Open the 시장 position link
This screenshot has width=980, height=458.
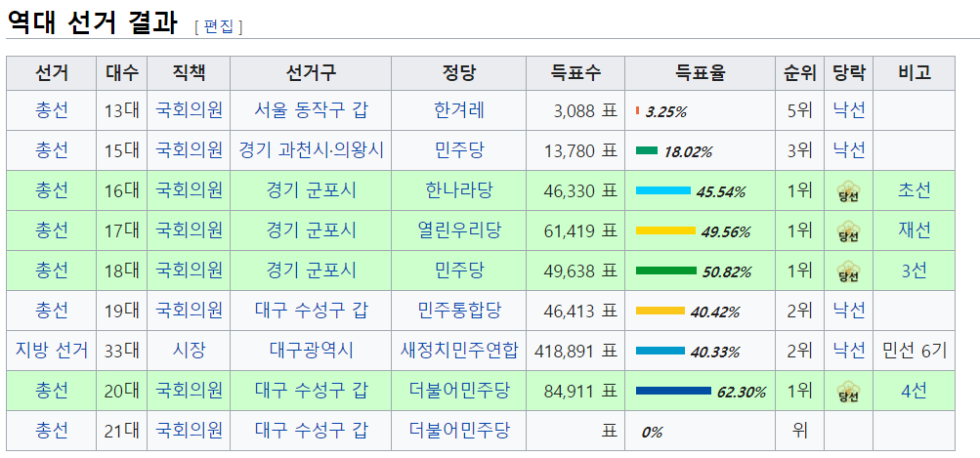(189, 351)
